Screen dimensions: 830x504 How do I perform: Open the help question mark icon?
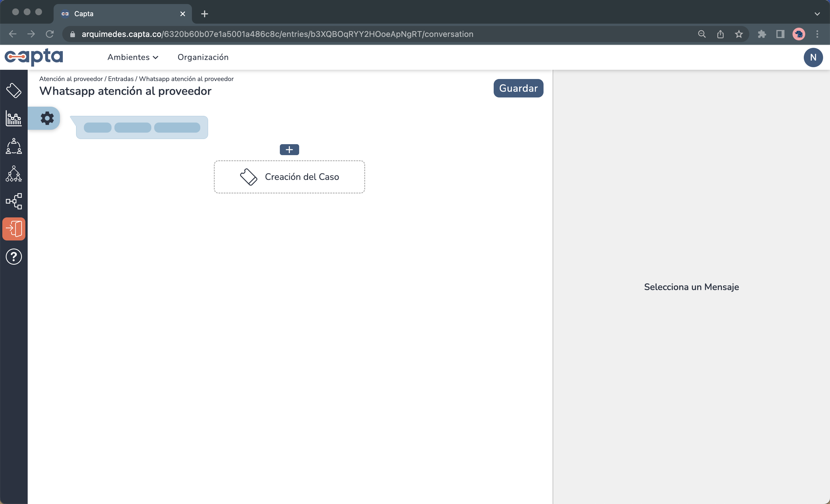point(14,257)
